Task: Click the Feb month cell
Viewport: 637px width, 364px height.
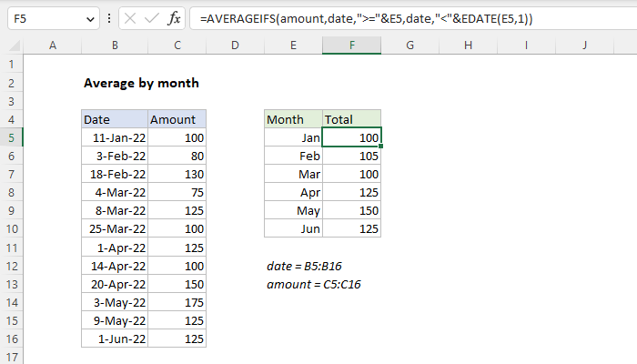Action: [x=293, y=156]
